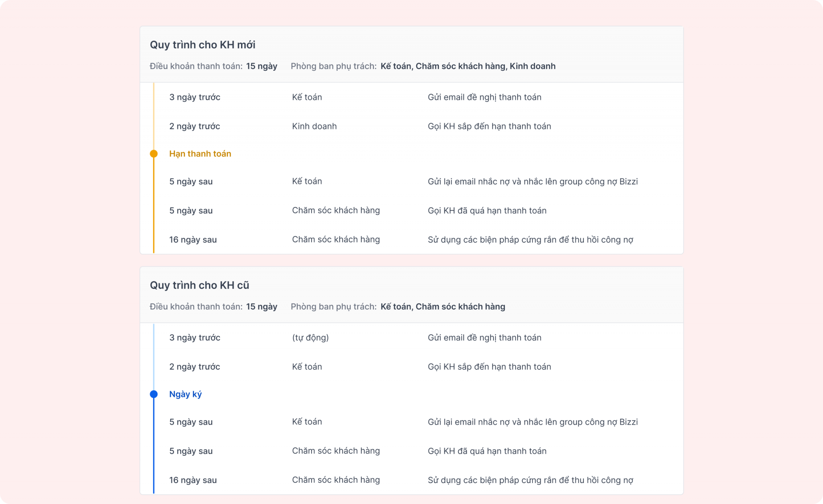
Task: Click Gửi email đề nghị thanh toán for Kế toán
Action: pos(484,97)
